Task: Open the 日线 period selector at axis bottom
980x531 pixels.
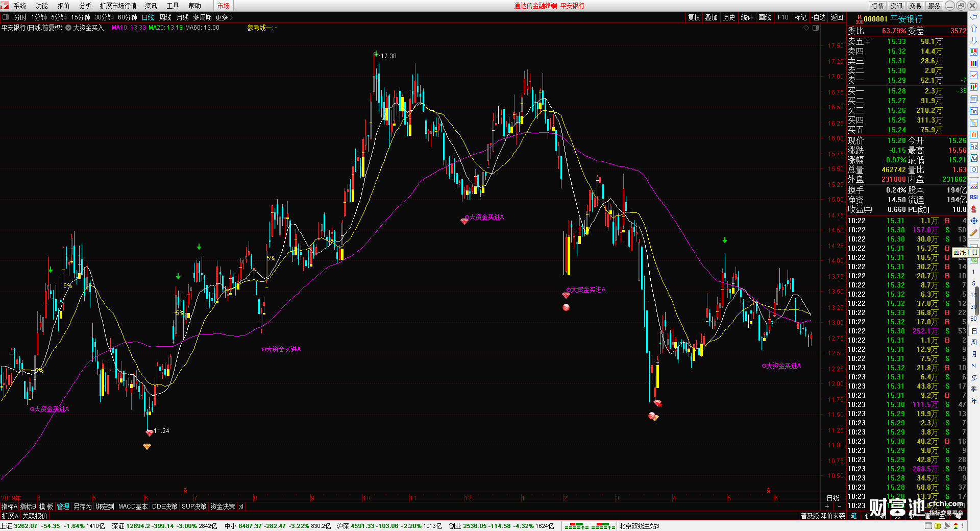Action: click(833, 498)
